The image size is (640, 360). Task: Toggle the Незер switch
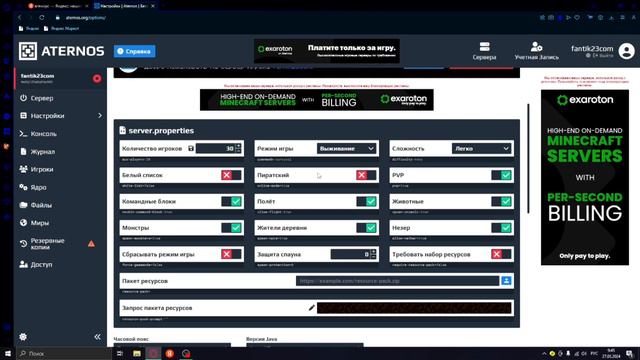(502, 228)
